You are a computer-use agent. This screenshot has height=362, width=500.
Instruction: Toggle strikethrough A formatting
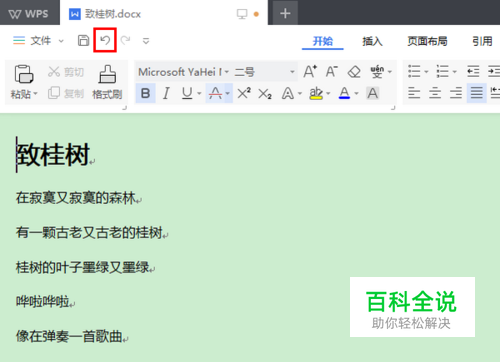point(215,93)
